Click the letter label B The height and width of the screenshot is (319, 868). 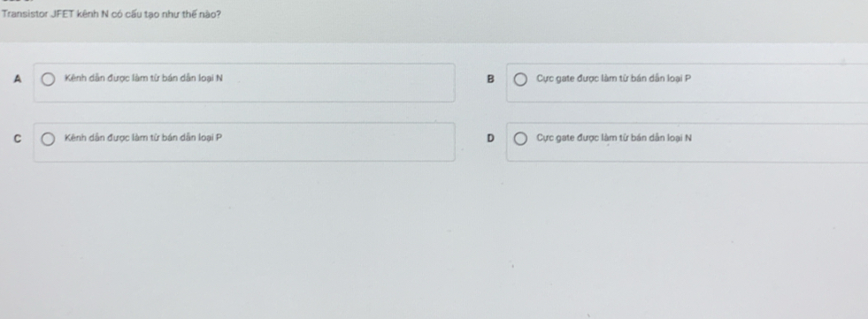pos(489,80)
